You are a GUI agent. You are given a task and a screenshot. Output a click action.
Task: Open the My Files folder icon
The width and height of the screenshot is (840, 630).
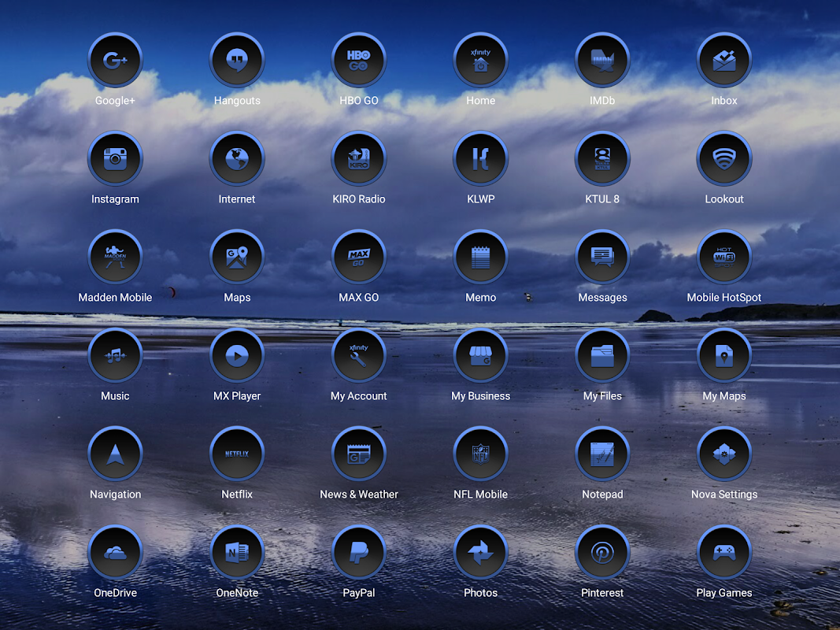point(602,356)
